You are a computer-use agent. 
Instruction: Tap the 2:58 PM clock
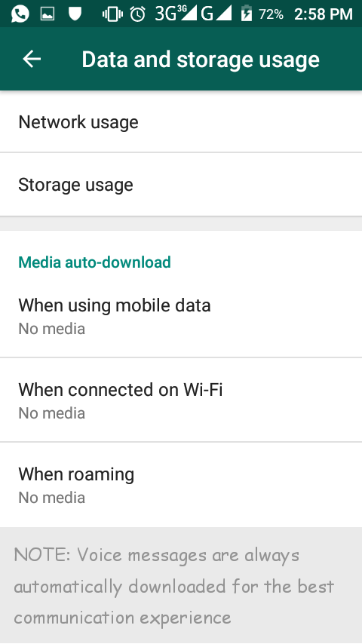point(324,14)
